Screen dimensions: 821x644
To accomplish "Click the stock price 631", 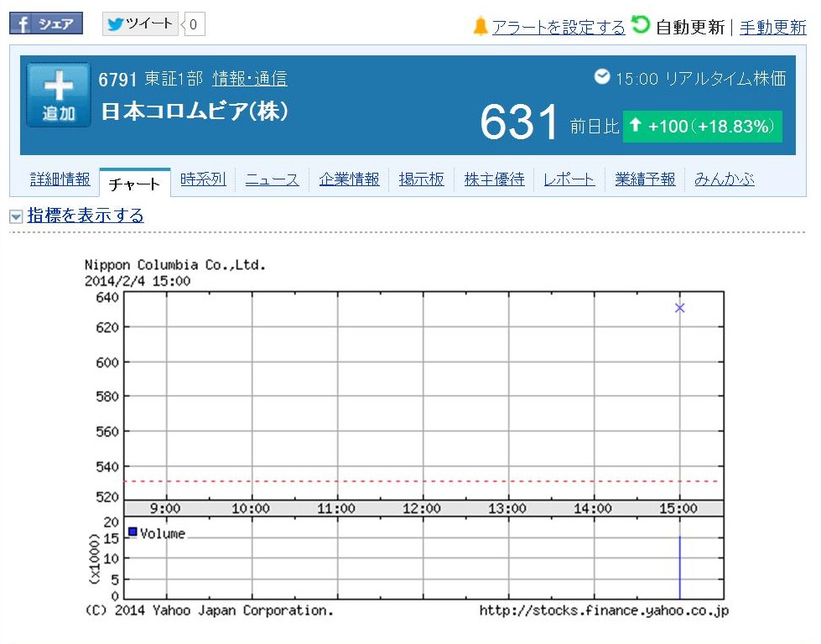I will pos(519,122).
